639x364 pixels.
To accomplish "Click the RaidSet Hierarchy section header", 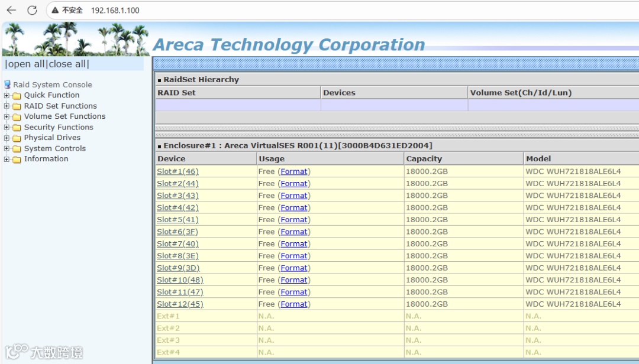I will [201, 79].
